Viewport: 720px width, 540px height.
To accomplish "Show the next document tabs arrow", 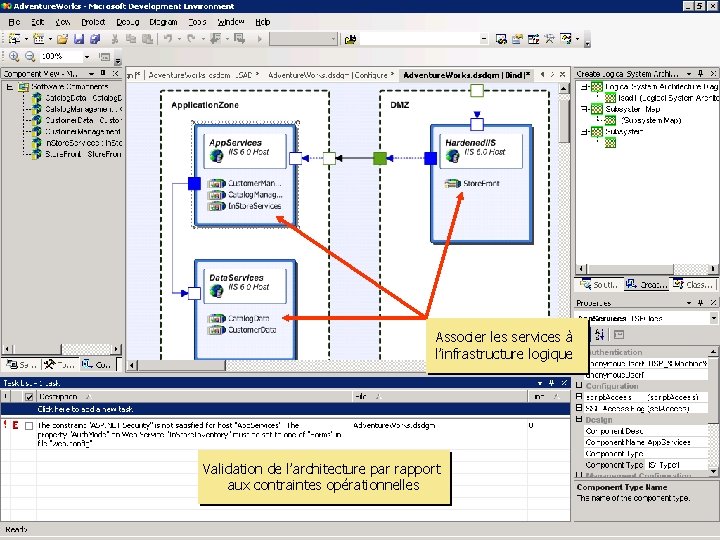I will pos(553,74).
